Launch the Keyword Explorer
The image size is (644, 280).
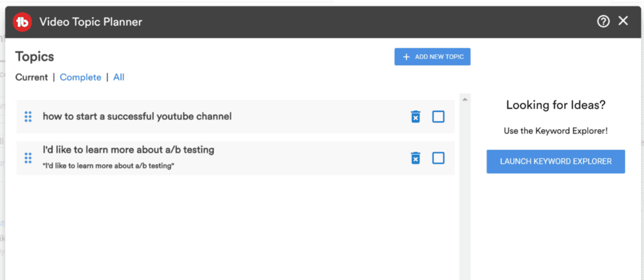[x=555, y=161]
